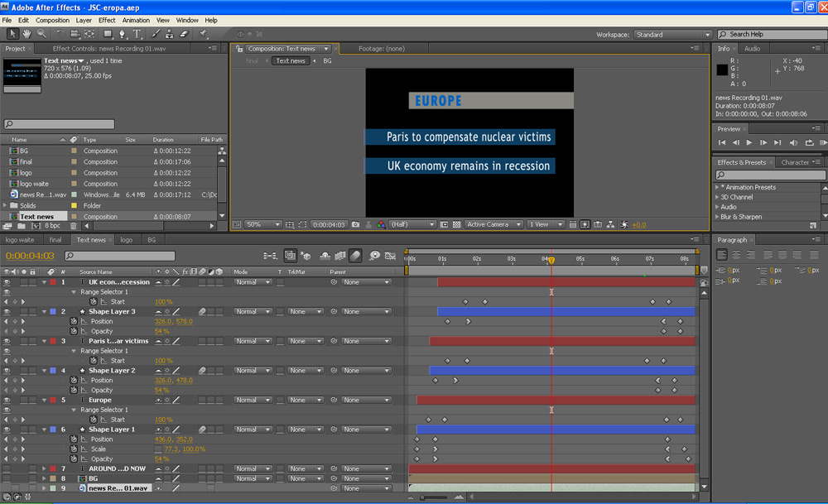
Task: Hide Shape Layer 3 with its eye icon
Action: 7,312
